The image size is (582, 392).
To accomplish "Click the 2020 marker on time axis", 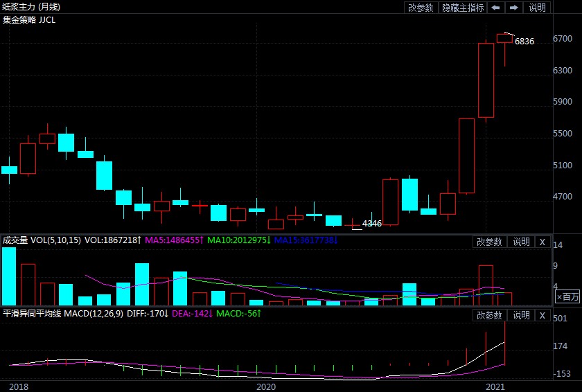I will pyautogui.click(x=266, y=386).
